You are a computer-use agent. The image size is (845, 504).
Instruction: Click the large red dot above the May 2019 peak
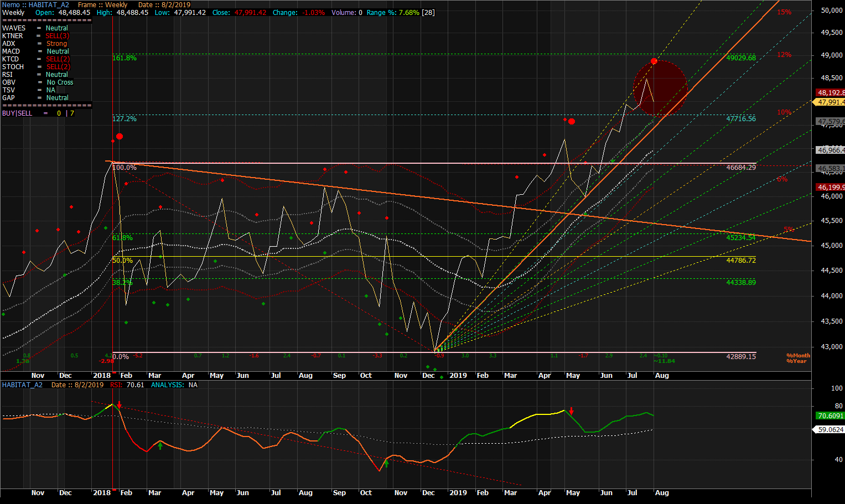[572, 121]
